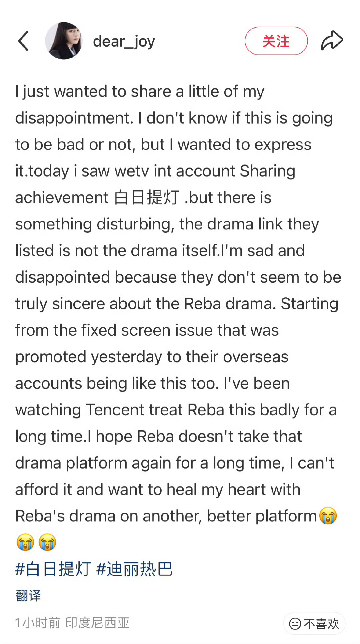Mark post as 不喜欢
This screenshot has height=644, width=360.
(x=314, y=623)
